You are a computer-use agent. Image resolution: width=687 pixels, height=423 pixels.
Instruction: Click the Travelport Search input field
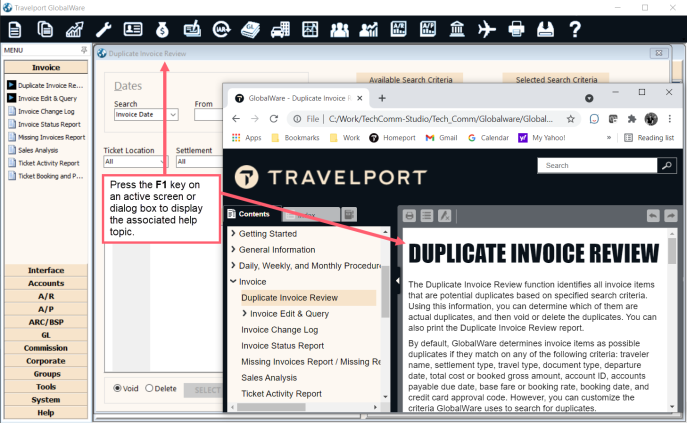coord(598,166)
